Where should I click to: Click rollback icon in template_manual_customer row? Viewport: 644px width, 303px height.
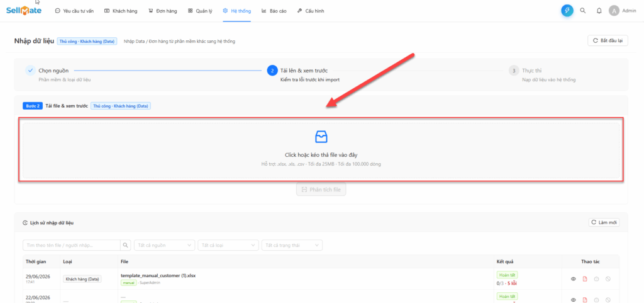[x=596, y=279]
